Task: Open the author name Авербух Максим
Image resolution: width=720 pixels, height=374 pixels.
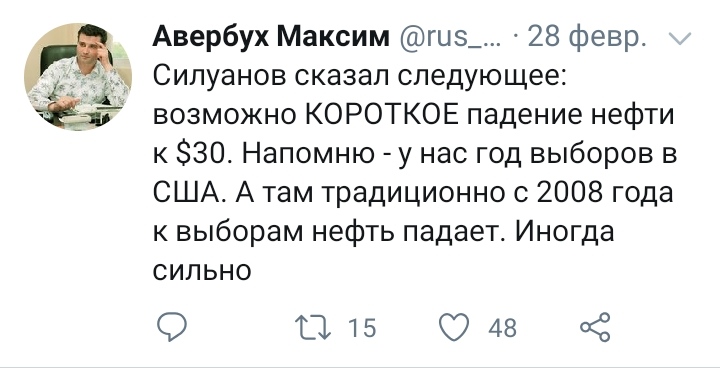Action: [x=271, y=37]
